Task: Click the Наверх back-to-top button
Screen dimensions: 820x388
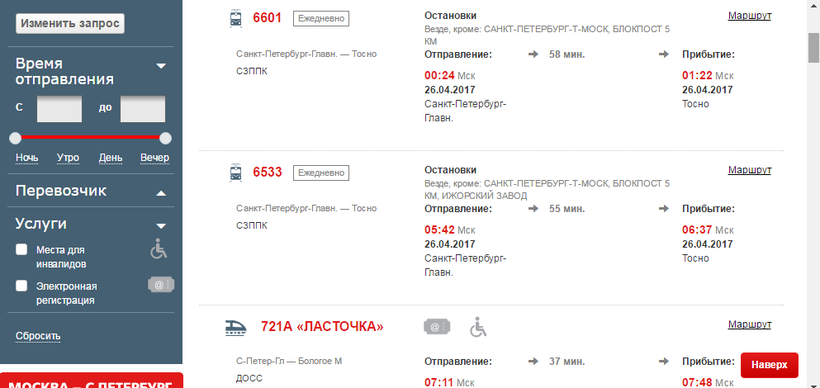Action: tap(769, 365)
